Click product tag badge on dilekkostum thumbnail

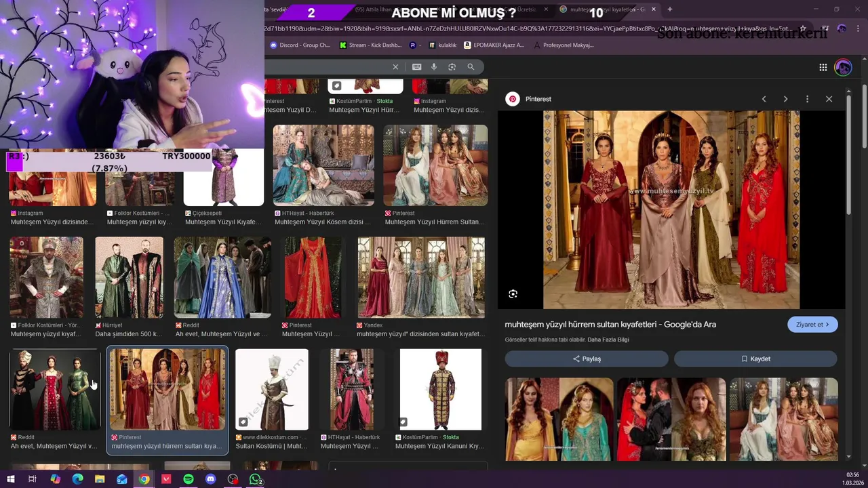tap(243, 422)
